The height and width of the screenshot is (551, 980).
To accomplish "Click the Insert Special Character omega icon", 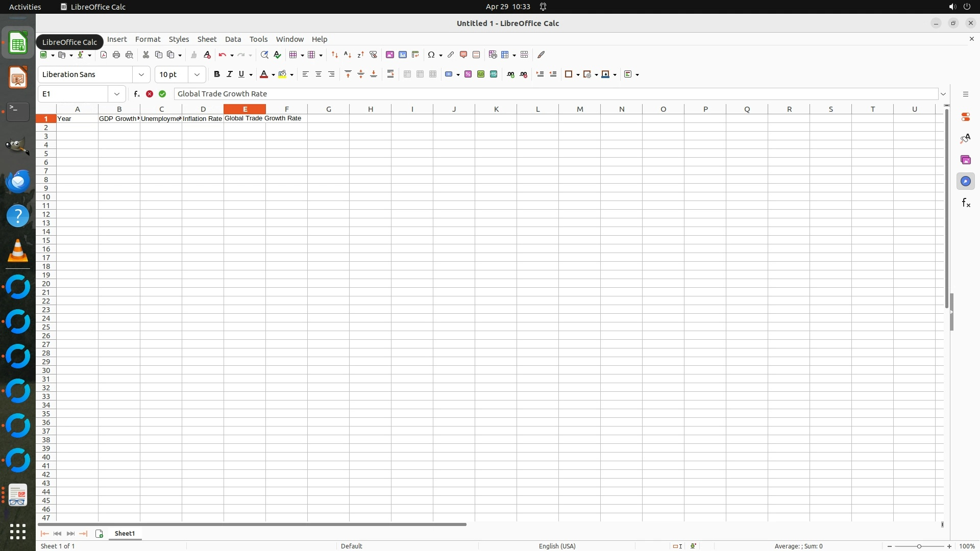I will [x=431, y=55].
